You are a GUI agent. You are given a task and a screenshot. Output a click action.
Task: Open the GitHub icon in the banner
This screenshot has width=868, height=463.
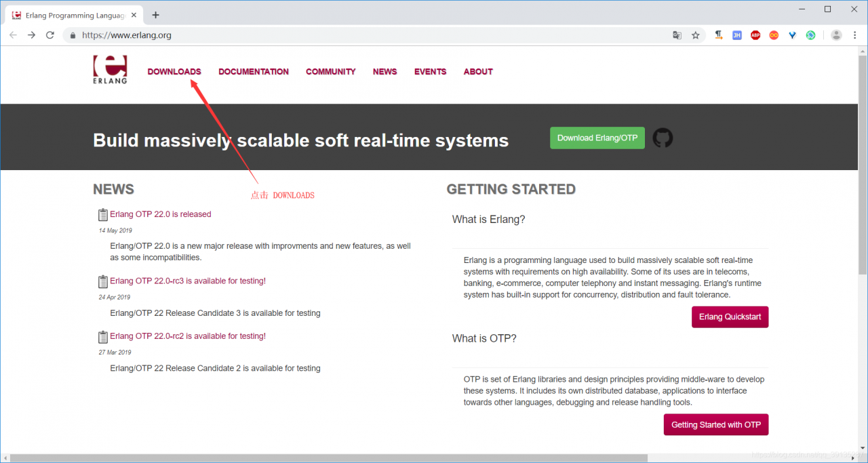[663, 138]
